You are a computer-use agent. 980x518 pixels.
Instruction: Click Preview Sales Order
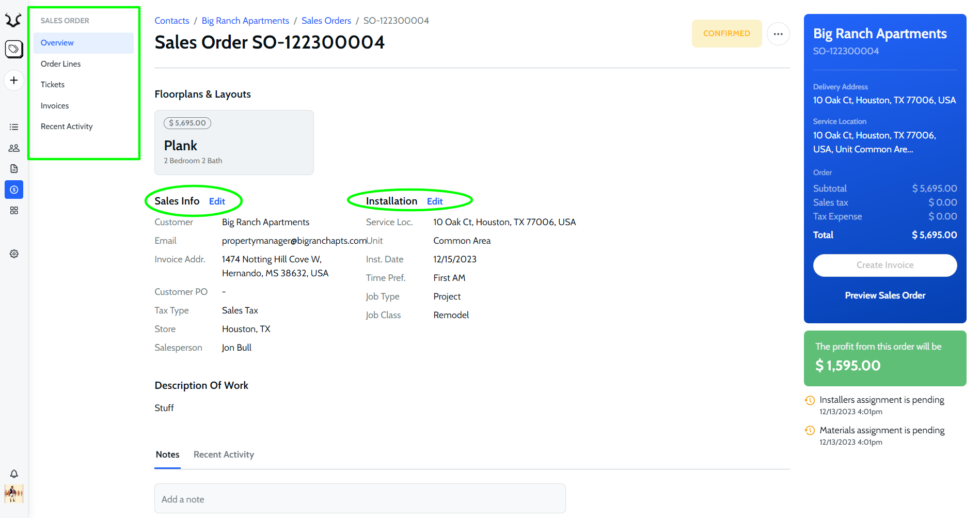pos(884,295)
